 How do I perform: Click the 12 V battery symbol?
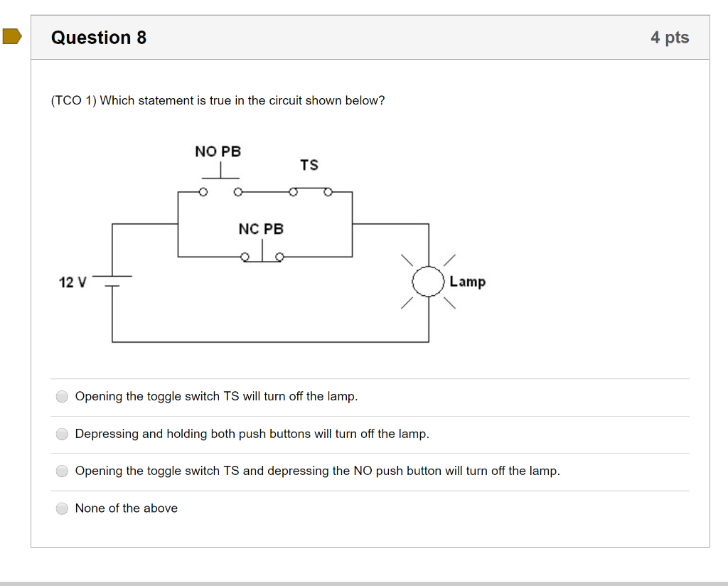pos(112,282)
